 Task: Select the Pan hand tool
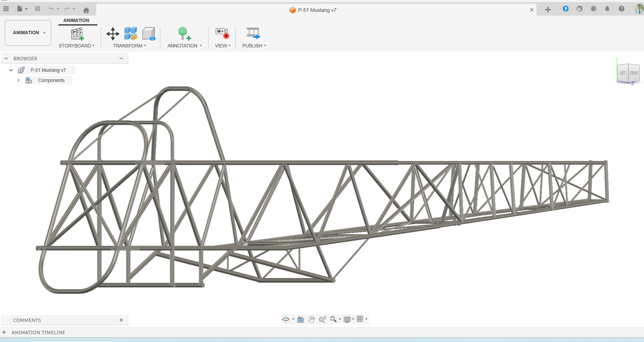pyautogui.click(x=312, y=319)
